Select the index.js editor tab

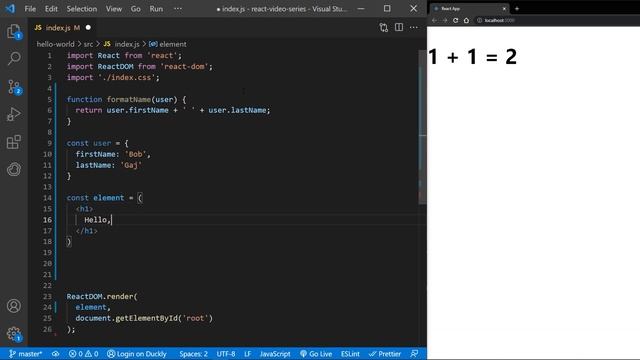62,28
